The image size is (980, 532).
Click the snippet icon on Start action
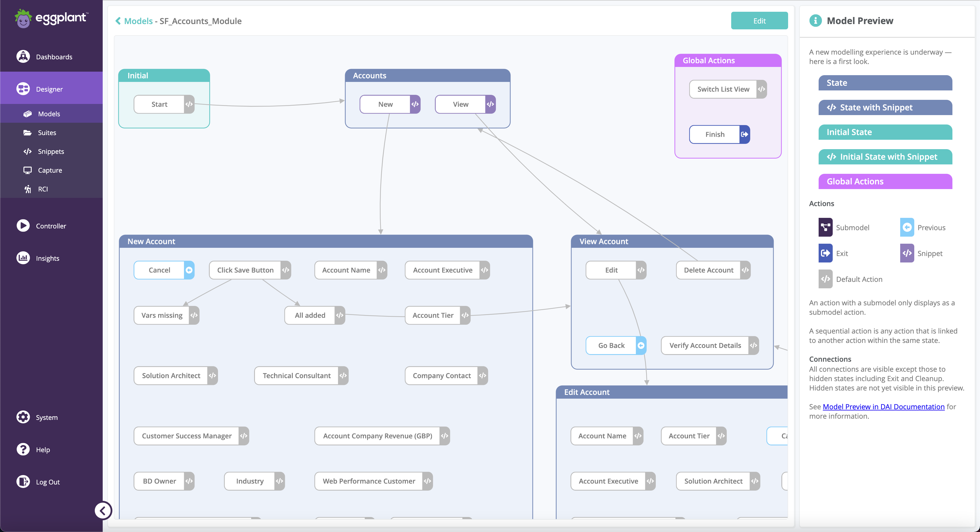coord(189,104)
